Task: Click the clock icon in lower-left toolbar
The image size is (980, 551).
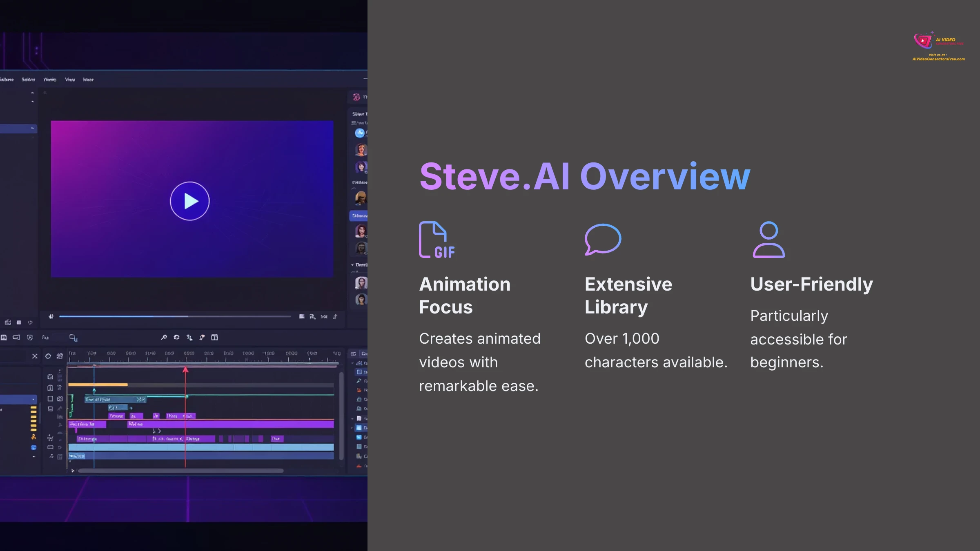Action: click(x=30, y=338)
